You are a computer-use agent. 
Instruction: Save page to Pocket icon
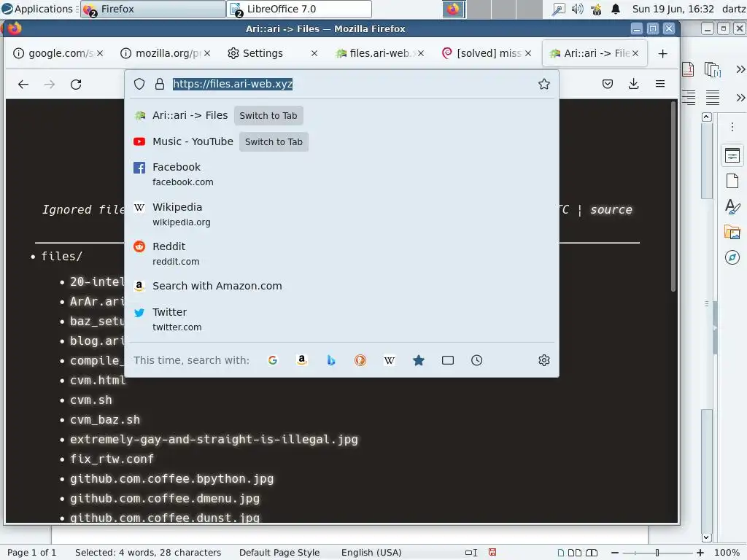pyautogui.click(x=608, y=84)
